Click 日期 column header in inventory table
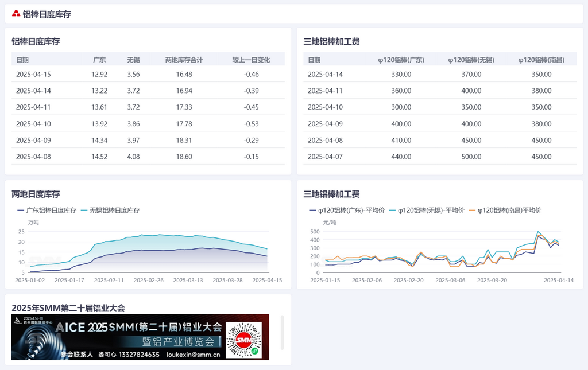 pos(22,60)
